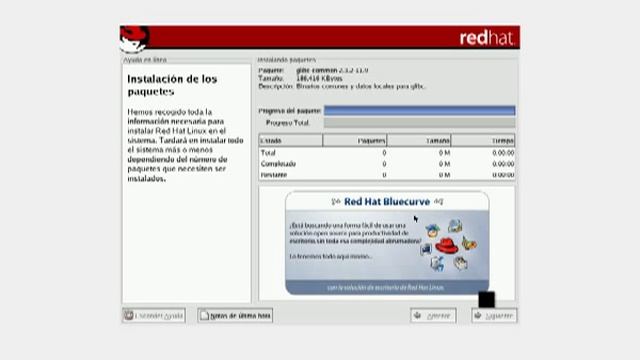Image resolution: width=640 pixels, height=360 pixels.
Task: Select the Total row label
Action: tap(268, 153)
